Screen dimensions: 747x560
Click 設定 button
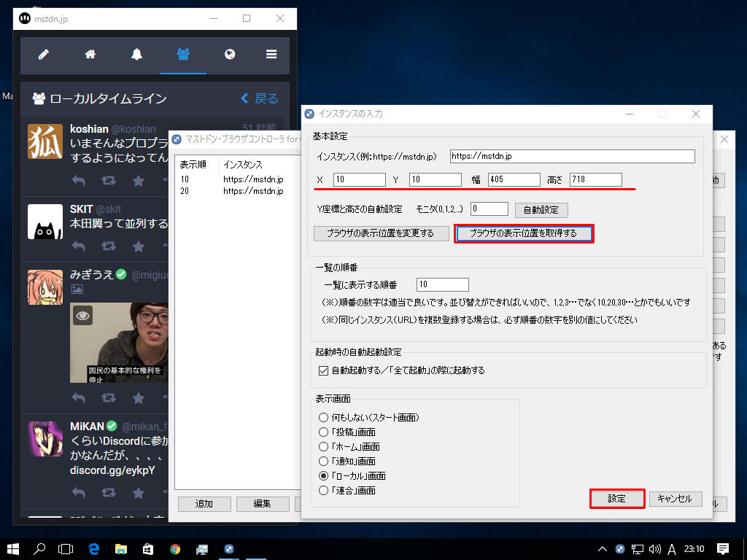[x=617, y=499]
